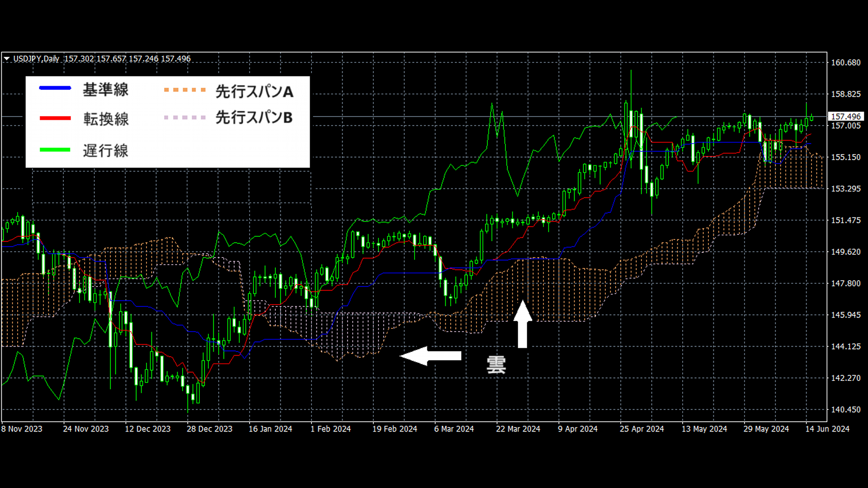This screenshot has width=868, height=488.
Task: Click the white upward-pointing arrow
Action: (523, 324)
